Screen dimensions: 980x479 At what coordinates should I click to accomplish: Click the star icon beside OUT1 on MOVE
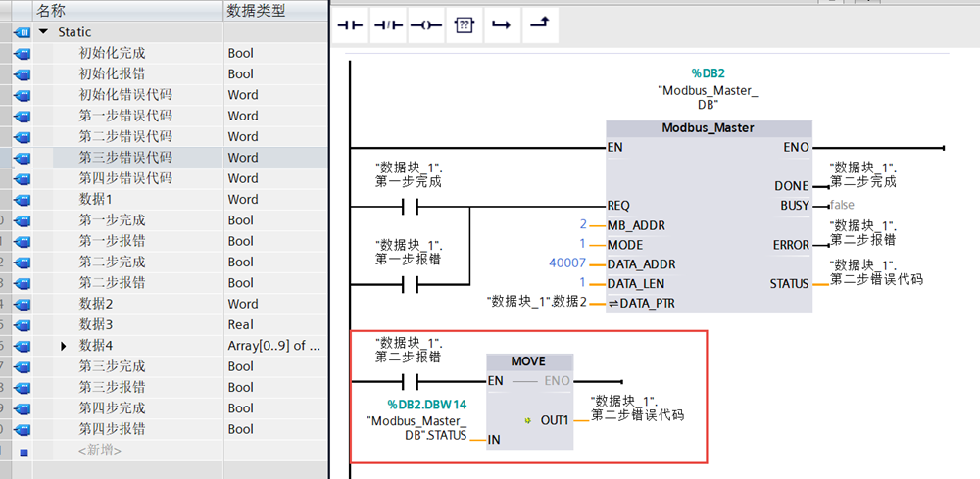(527, 419)
